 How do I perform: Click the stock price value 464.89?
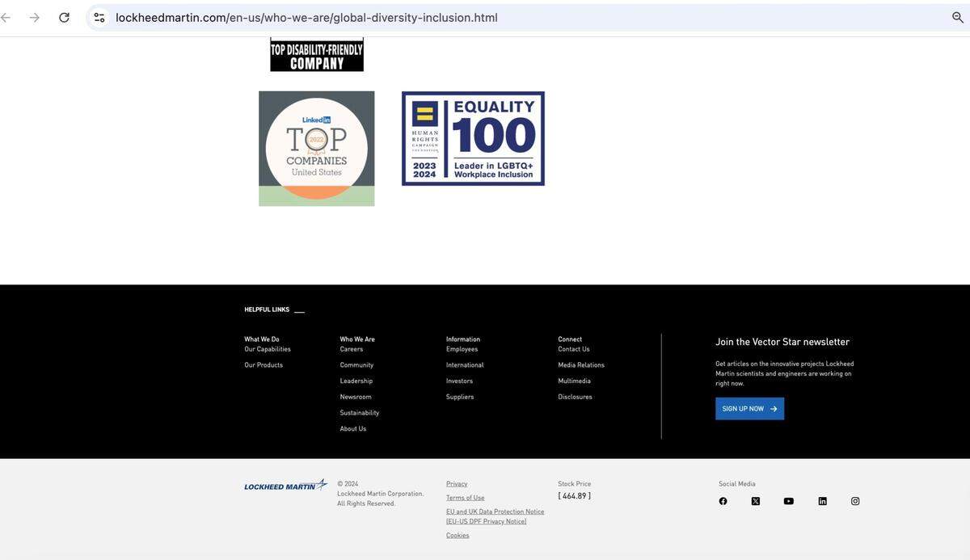(x=574, y=496)
